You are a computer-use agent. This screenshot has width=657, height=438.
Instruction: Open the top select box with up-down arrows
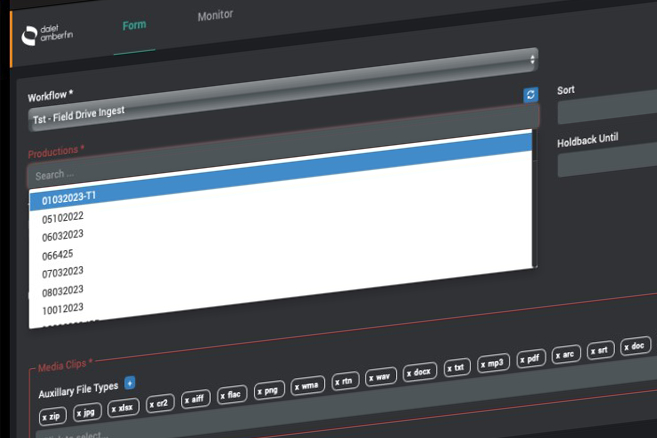coord(532,59)
